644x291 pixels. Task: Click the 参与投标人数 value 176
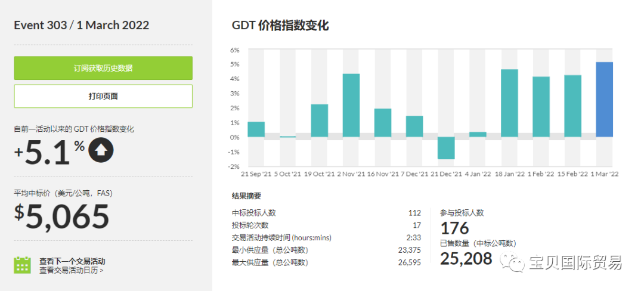tap(454, 228)
